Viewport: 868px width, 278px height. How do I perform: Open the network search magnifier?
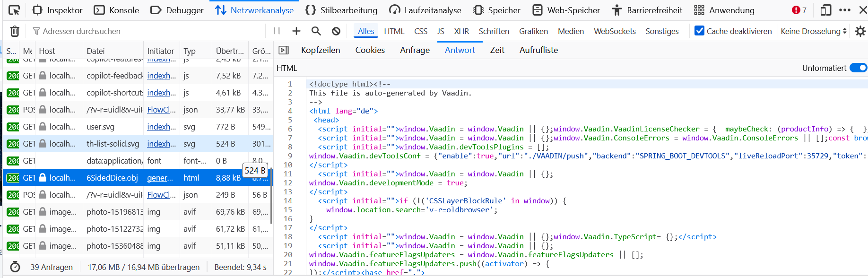coord(316,31)
